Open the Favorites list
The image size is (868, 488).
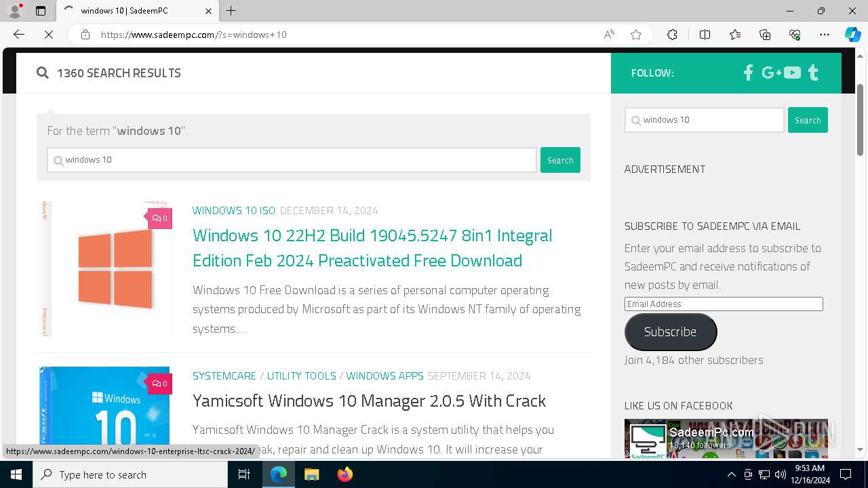735,35
